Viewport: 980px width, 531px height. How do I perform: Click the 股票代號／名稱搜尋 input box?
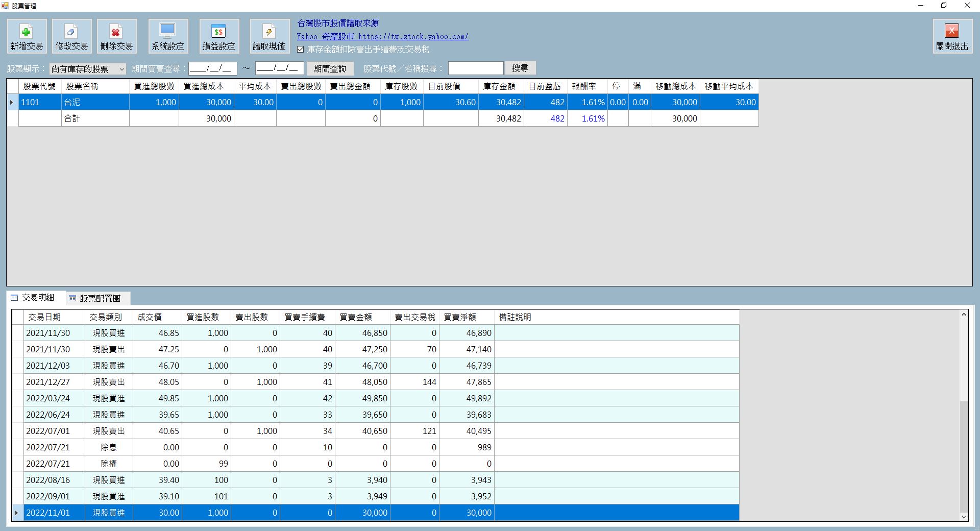[476, 68]
